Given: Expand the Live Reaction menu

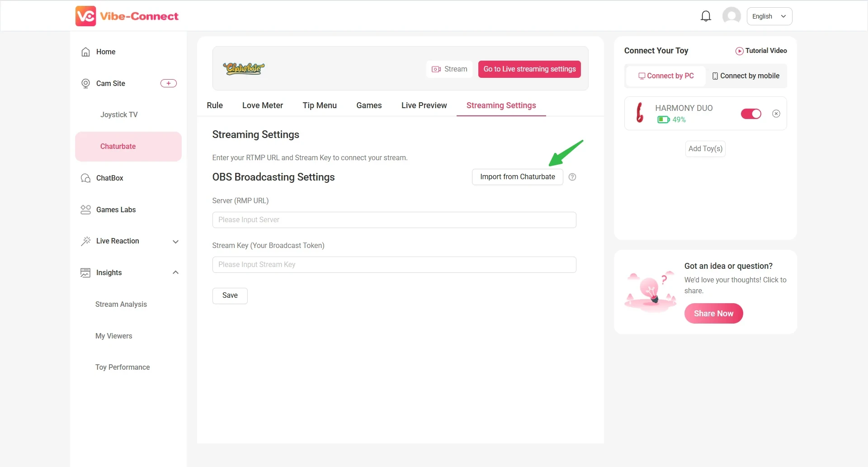Looking at the screenshot, I should [175, 241].
